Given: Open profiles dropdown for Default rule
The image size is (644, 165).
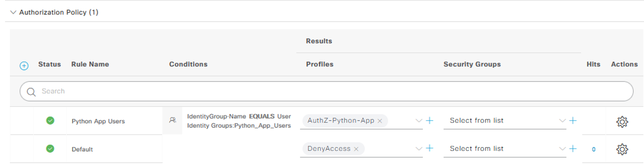Looking at the screenshot, I should pos(419,148).
